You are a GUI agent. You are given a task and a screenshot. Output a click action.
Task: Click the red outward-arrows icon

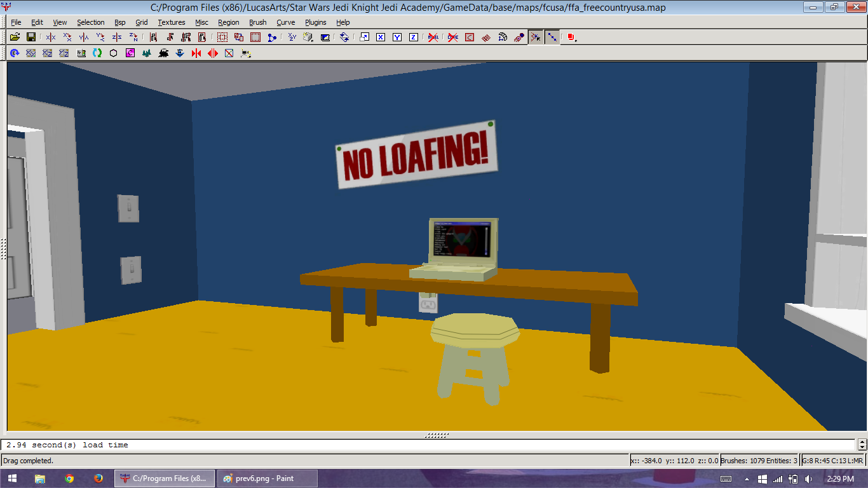click(213, 53)
